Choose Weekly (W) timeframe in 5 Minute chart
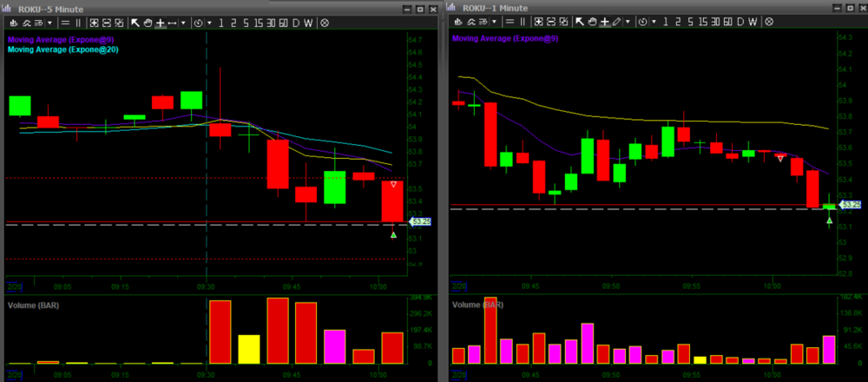868x382 pixels. coord(310,23)
